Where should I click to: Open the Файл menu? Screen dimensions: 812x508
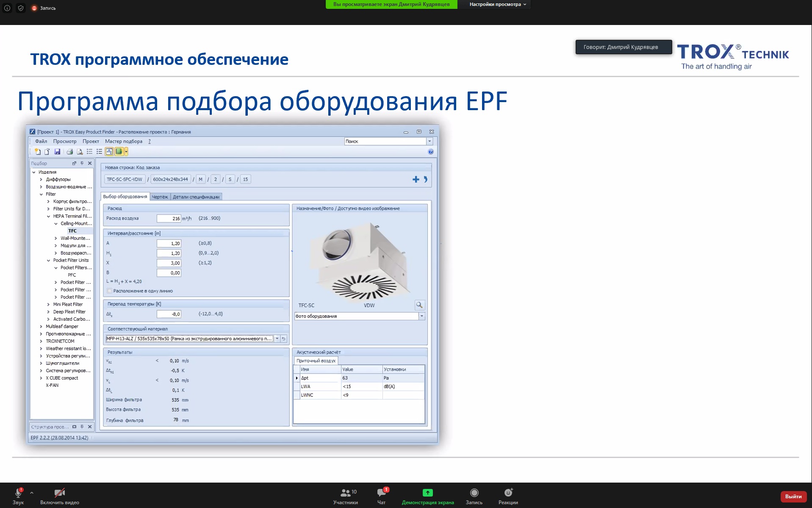[41, 142]
